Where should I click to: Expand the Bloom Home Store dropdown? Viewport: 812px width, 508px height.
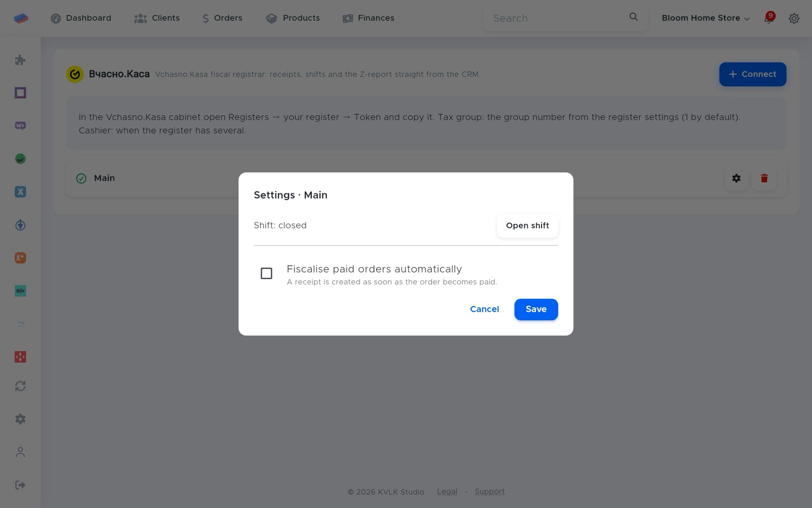705,18
